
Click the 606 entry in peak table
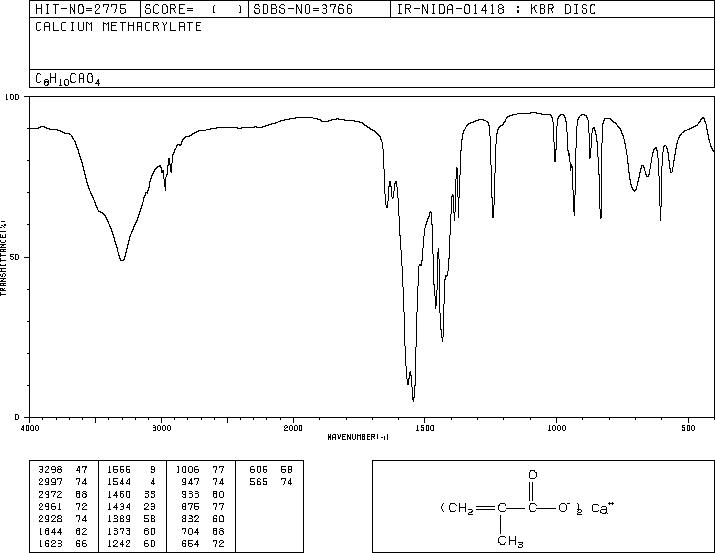(x=259, y=470)
